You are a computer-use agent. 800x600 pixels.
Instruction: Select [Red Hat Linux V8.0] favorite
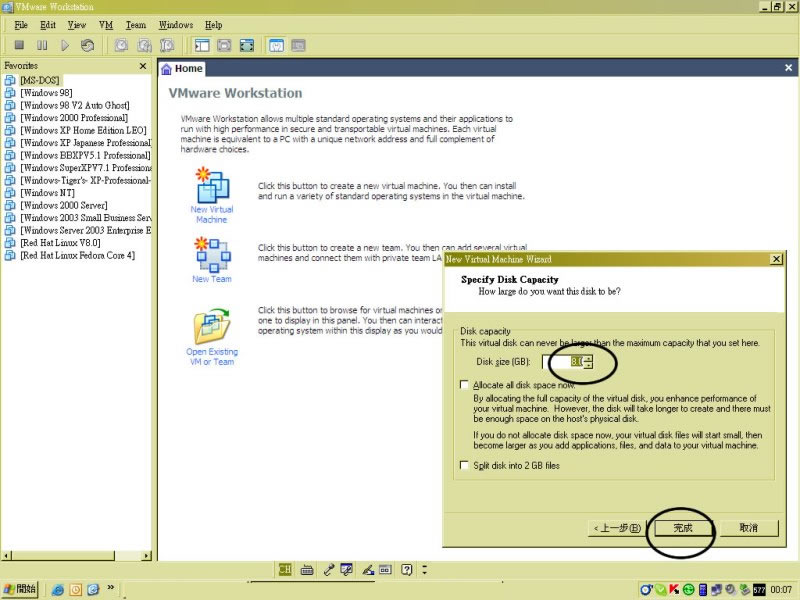60,243
